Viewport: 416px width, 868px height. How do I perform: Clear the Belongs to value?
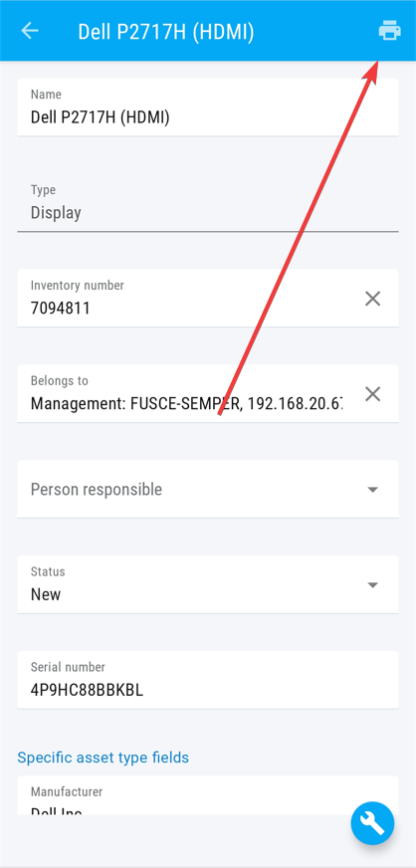(373, 394)
